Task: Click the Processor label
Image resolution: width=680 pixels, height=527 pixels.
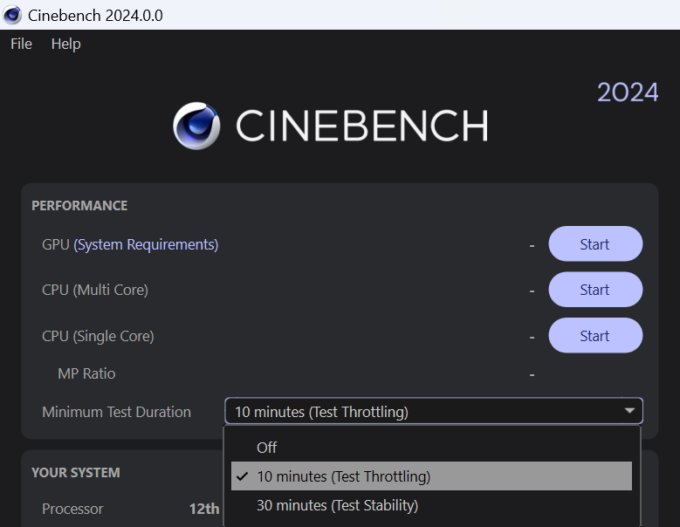Action: (72, 508)
